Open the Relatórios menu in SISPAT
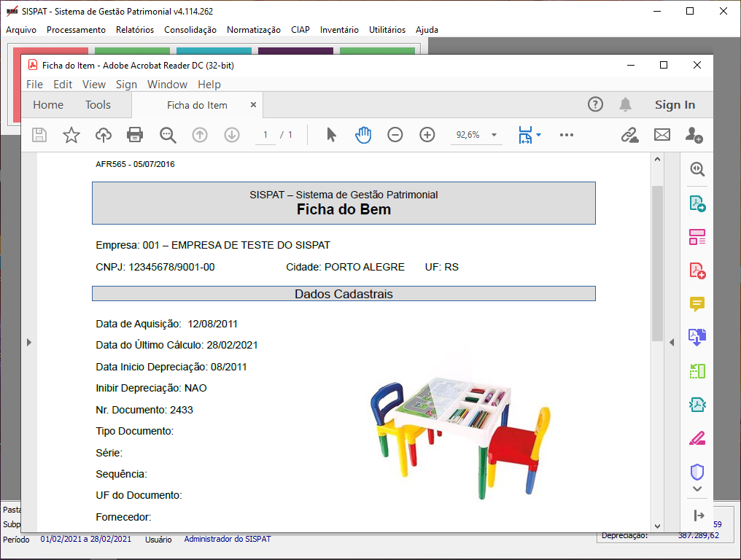Viewport: 741px width, 560px height. tap(135, 30)
